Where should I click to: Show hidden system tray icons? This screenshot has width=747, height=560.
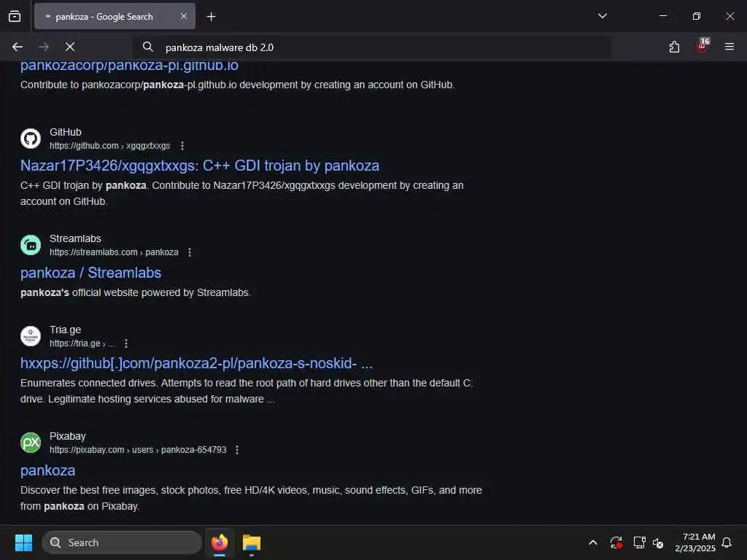point(593,542)
